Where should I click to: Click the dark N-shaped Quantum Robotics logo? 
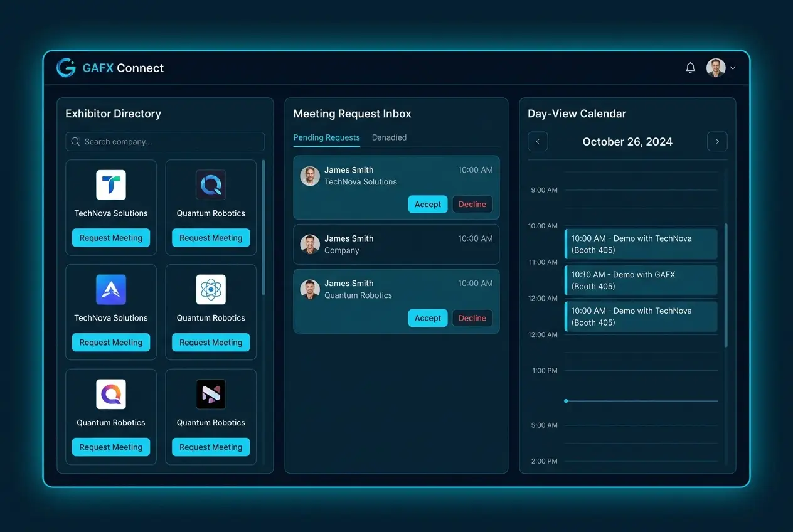click(211, 395)
